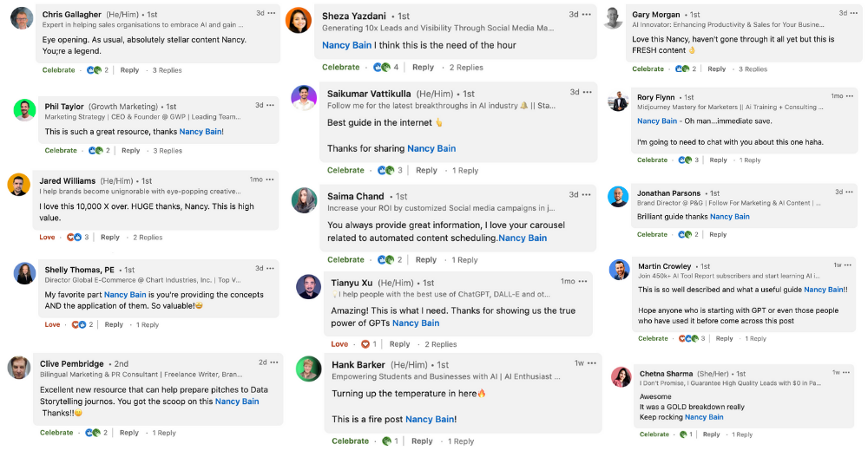Viewport: 868px width, 457px height.
Task: Open options menu on Sheza Yazdani's comment
Action: coord(586,15)
